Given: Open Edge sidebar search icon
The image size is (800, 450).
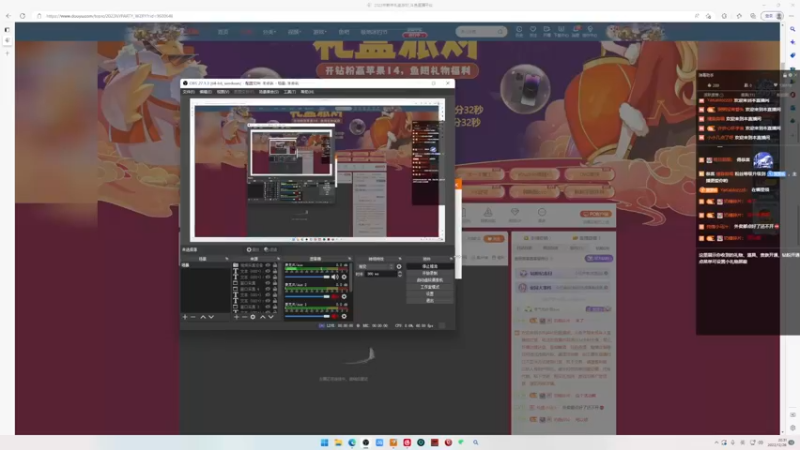Looking at the screenshot, I should coord(792,29).
